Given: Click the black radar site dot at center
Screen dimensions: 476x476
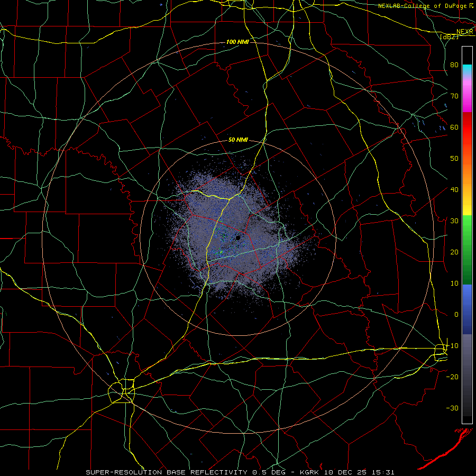Looking at the screenshot, I should (x=238, y=237).
